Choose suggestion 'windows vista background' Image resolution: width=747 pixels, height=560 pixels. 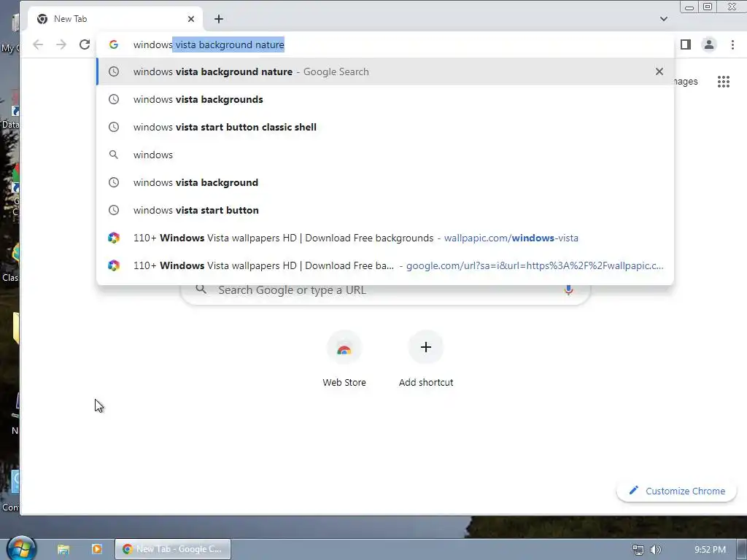click(385, 182)
